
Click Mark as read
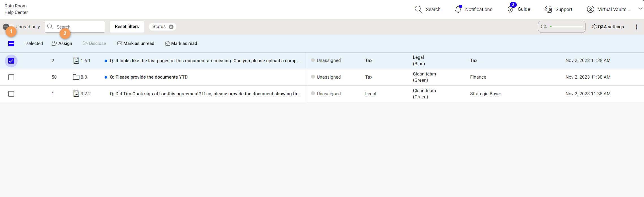tap(181, 44)
